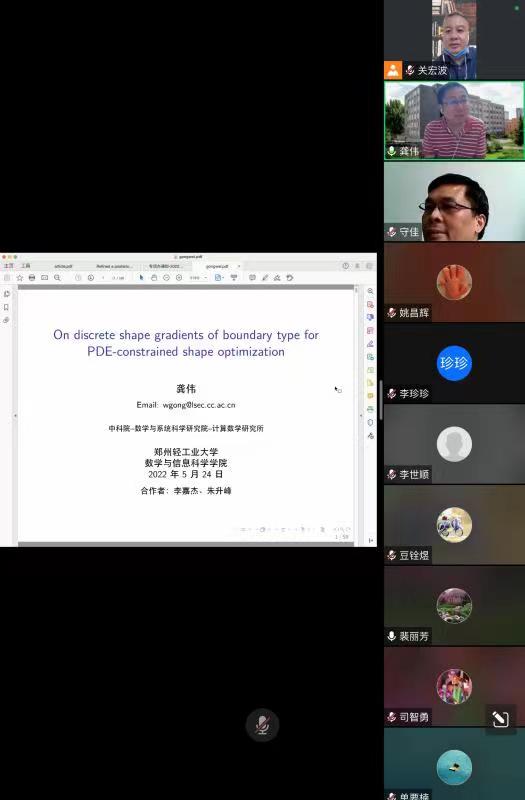525x800 pixels.
Task: Open the 工具 tools tab in Acrobat
Action: 26,266
